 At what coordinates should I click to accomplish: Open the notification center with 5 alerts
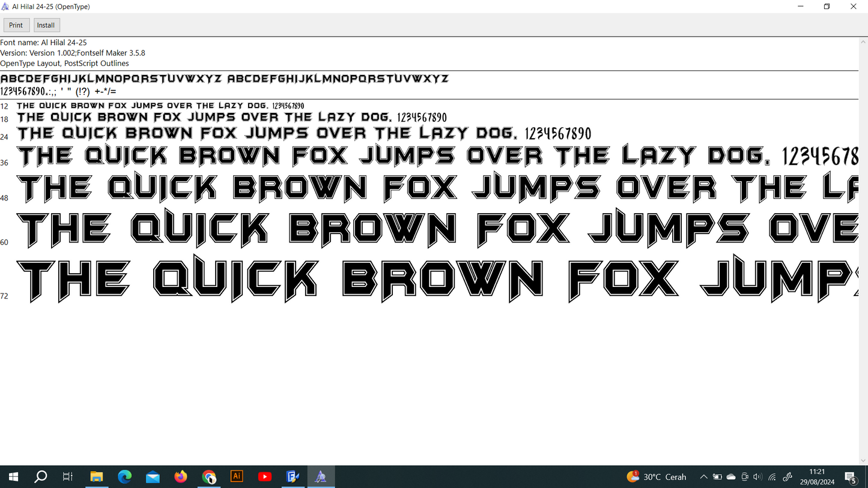851,477
